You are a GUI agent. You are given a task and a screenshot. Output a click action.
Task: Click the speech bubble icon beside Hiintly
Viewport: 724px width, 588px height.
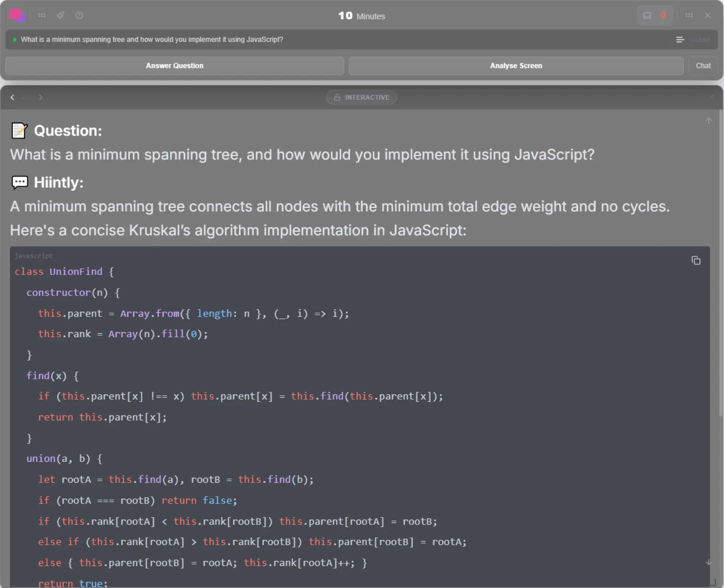(x=20, y=182)
